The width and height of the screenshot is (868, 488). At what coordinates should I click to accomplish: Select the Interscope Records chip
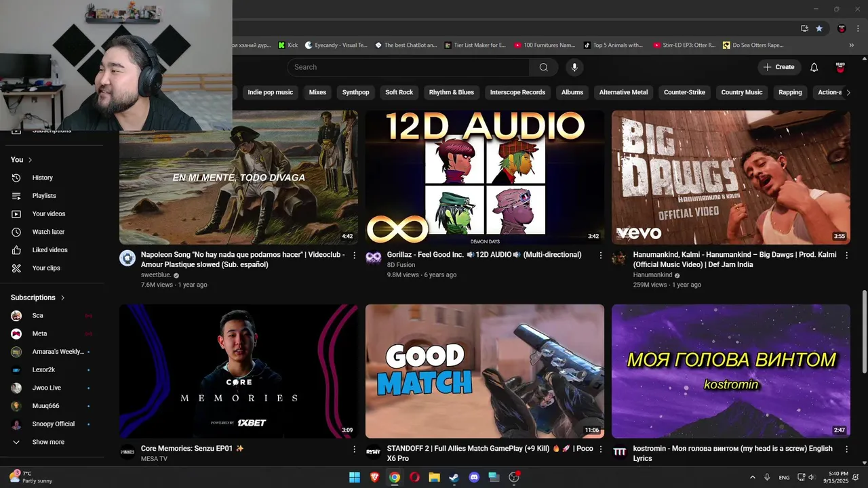click(517, 92)
